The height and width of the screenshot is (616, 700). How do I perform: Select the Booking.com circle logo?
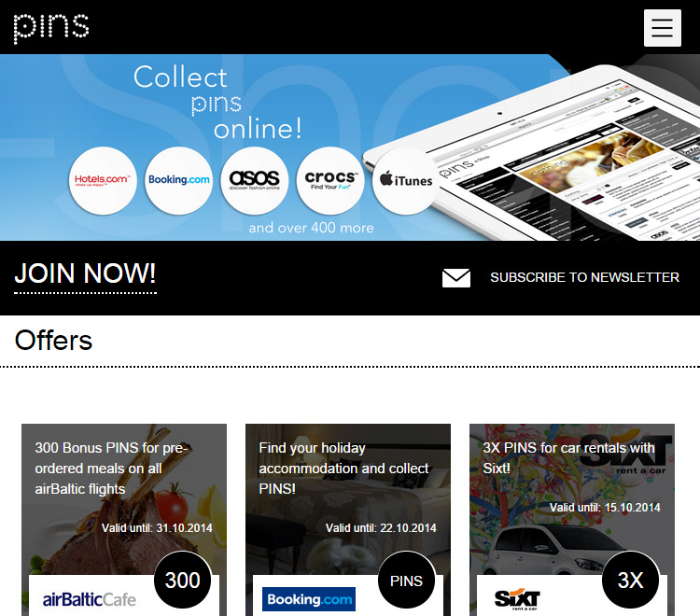[x=178, y=180]
